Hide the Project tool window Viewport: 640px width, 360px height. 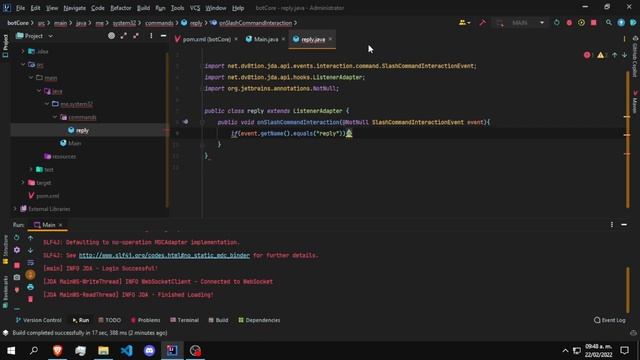pyautogui.click(x=163, y=36)
